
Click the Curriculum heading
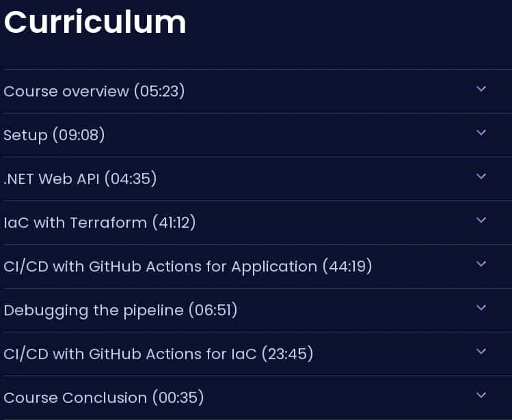(x=95, y=22)
